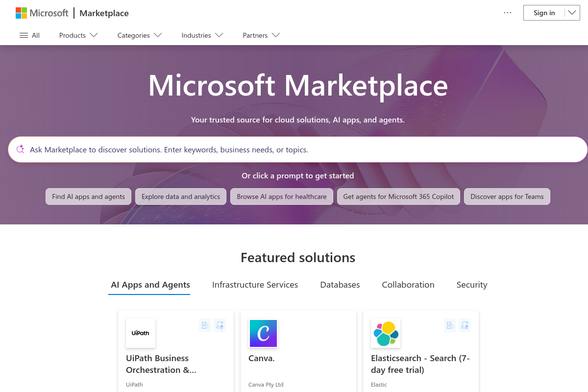Switch to the Collaboration tab
This screenshot has width=588, height=392.
coord(408,285)
